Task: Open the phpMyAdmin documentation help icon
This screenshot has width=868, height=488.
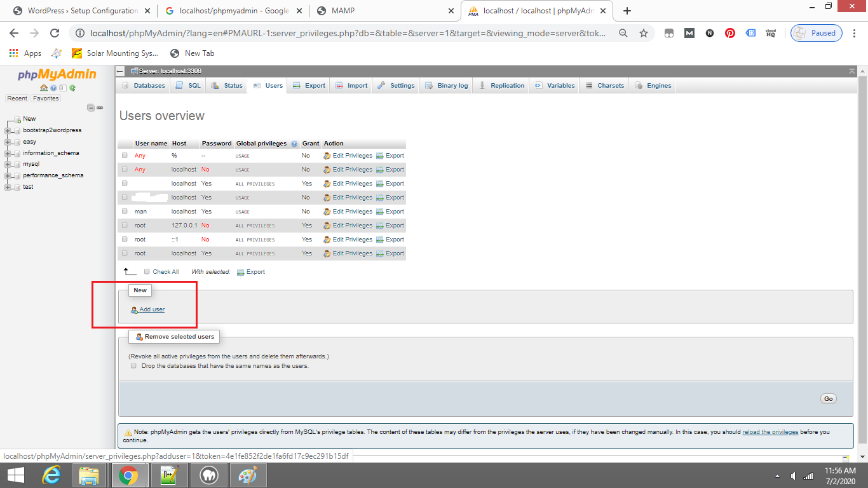Action: 53,88
